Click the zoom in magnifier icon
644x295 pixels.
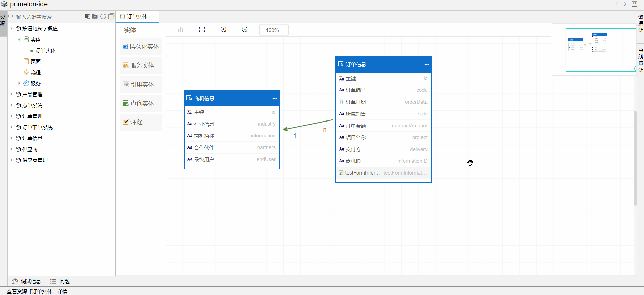click(x=223, y=30)
